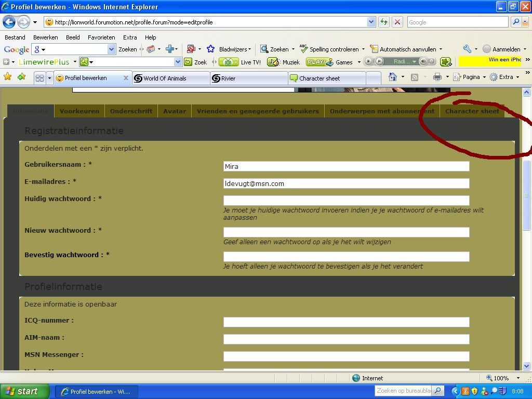Open the Windows start button
Viewport: 532px width, 399px height.
click(x=25, y=391)
